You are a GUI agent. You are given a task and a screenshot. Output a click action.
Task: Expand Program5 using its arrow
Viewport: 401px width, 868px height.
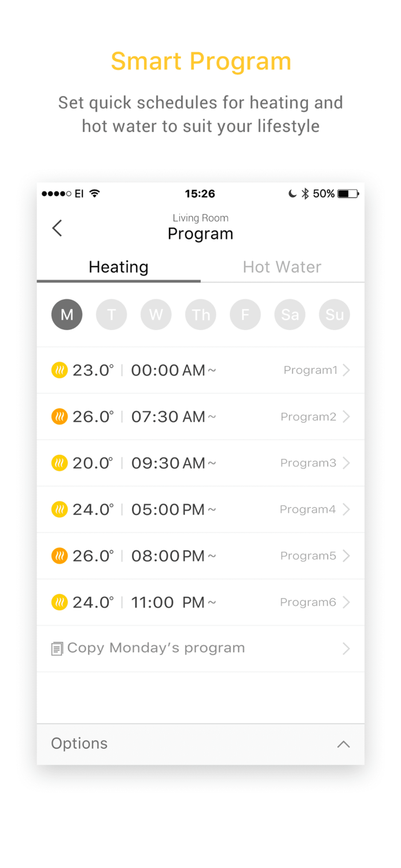[x=346, y=556]
